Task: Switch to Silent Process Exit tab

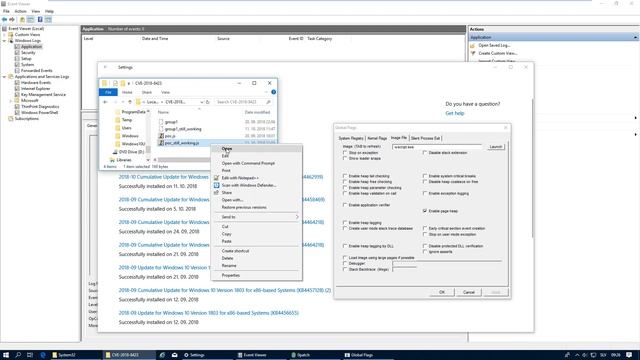Action: point(426,138)
